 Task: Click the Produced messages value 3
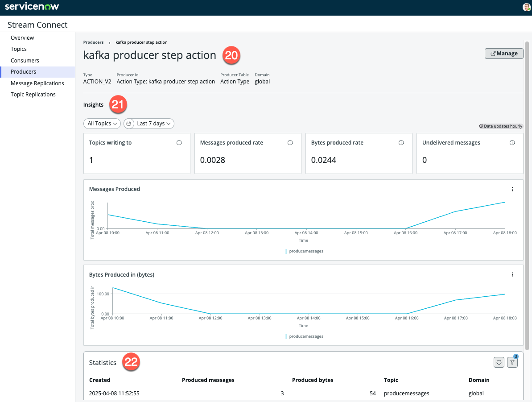pos(282,394)
